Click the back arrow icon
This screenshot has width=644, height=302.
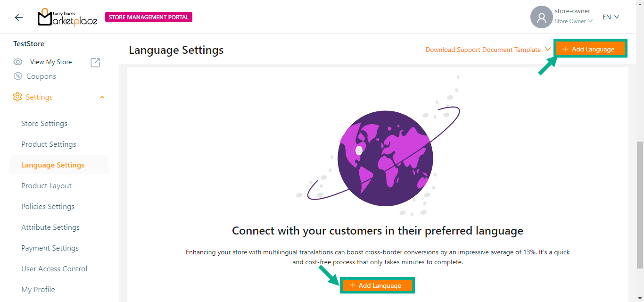coord(18,17)
